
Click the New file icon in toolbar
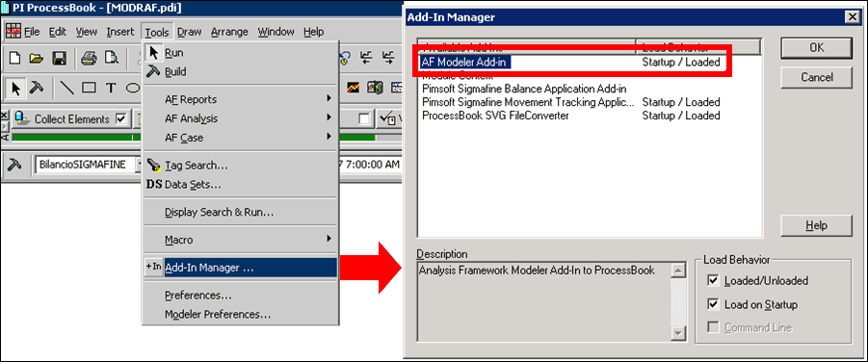[x=16, y=58]
